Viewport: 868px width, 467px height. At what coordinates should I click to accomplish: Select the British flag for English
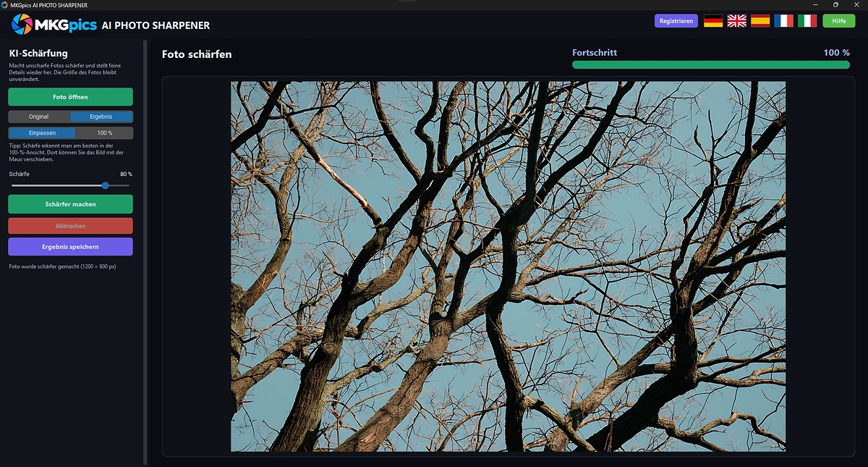736,21
